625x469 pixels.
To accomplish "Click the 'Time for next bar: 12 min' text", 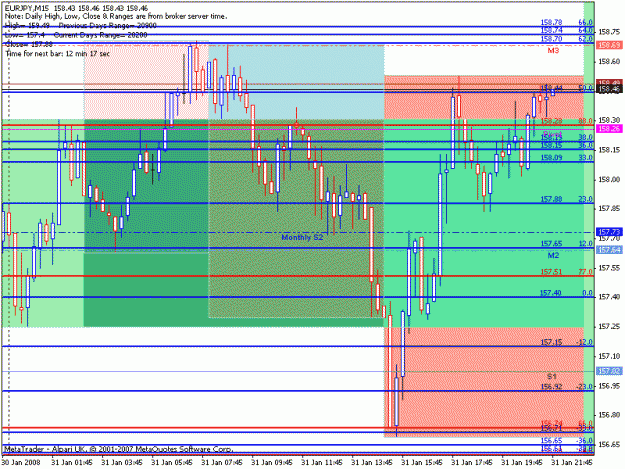I will coord(58,53).
